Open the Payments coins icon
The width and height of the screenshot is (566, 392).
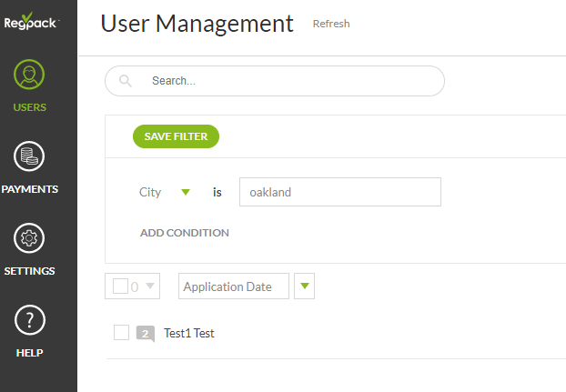pyautogui.click(x=30, y=157)
